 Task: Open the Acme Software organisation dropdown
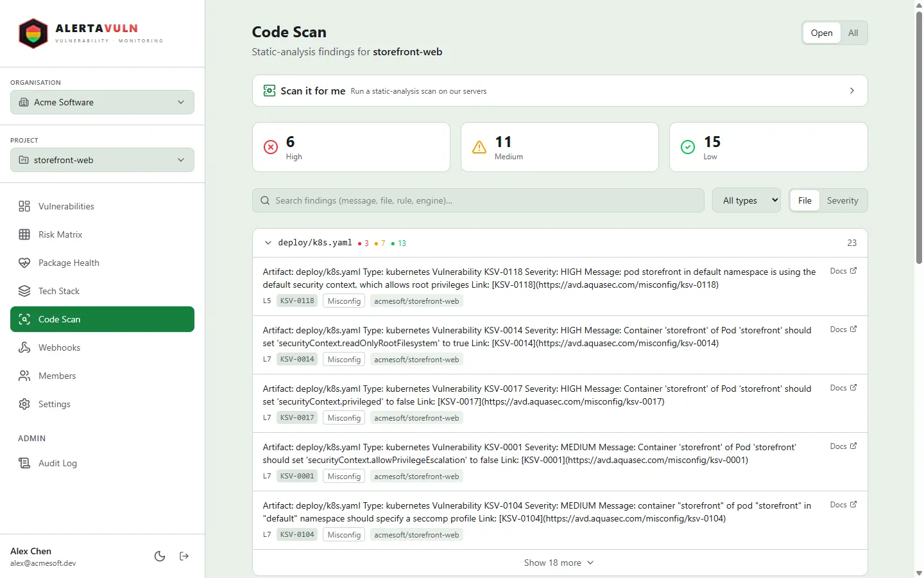[102, 102]
